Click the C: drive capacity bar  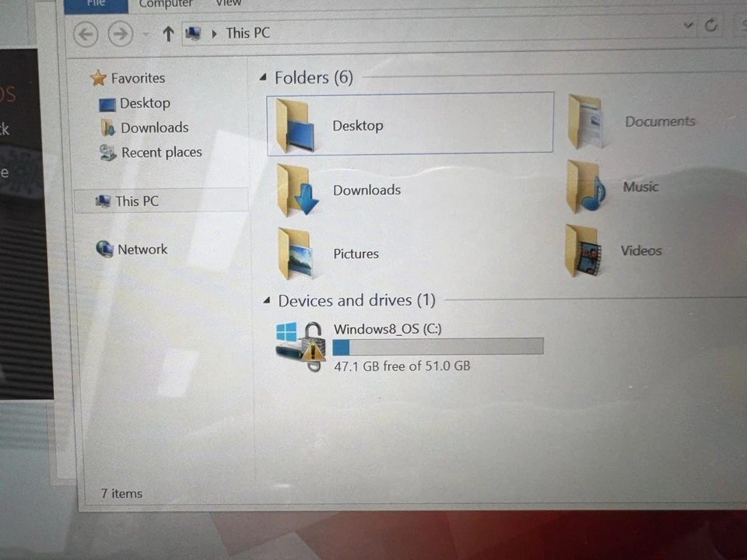438,347
